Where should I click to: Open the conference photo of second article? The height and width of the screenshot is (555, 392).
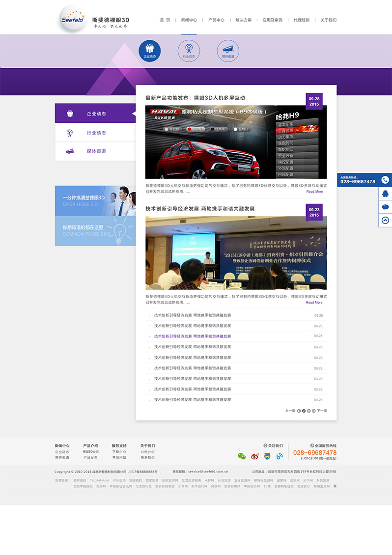pyautogui.click(x=236, y=253)
